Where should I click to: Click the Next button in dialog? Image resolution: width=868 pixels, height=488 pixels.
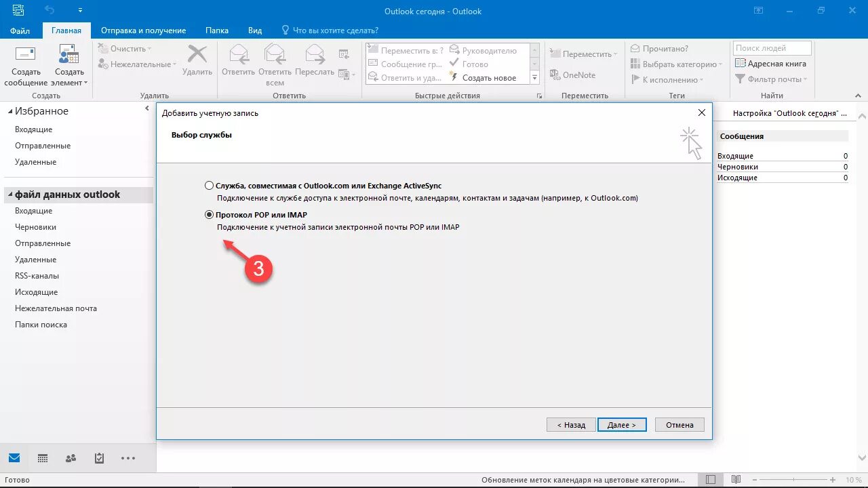point(622,425)
